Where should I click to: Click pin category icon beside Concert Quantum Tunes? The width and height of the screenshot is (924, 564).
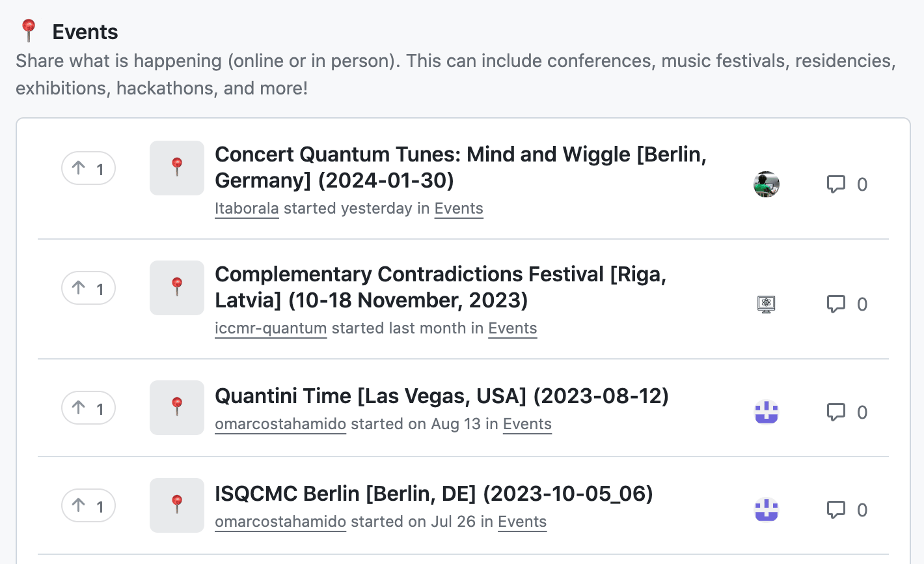tap(177, 168)
